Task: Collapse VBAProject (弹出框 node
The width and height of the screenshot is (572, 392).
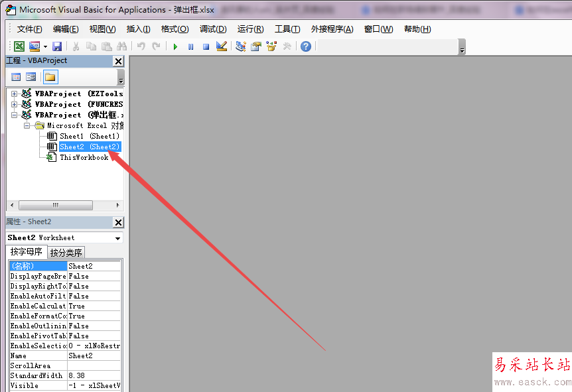Action: tap(14, 115)
